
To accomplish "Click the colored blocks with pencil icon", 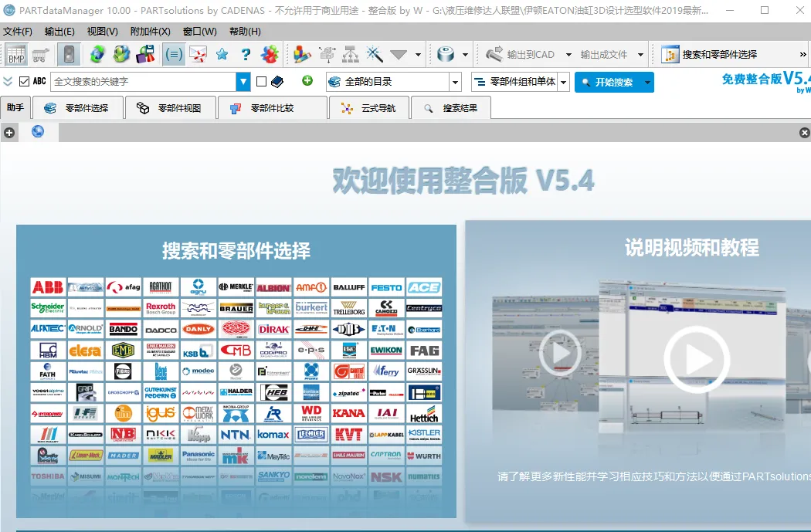I will [301, 54].
